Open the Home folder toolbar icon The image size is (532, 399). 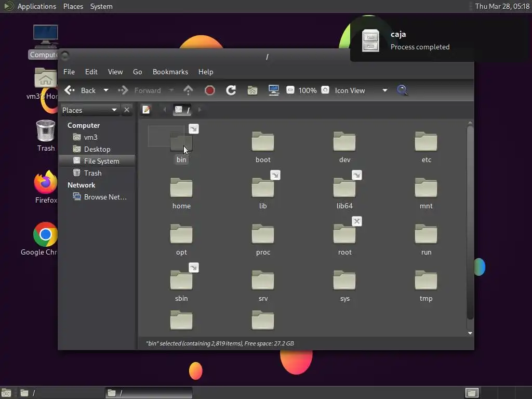(x=252, y=90)
